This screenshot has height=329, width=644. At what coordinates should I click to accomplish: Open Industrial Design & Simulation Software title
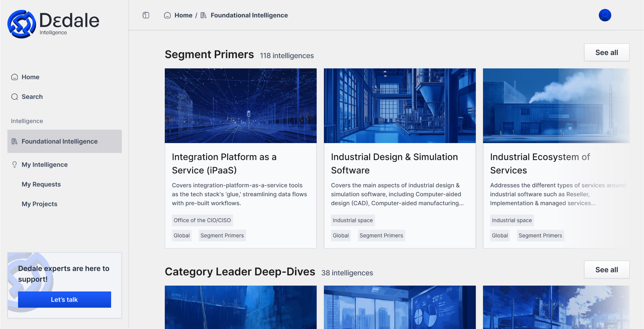[x=394, y=164]
